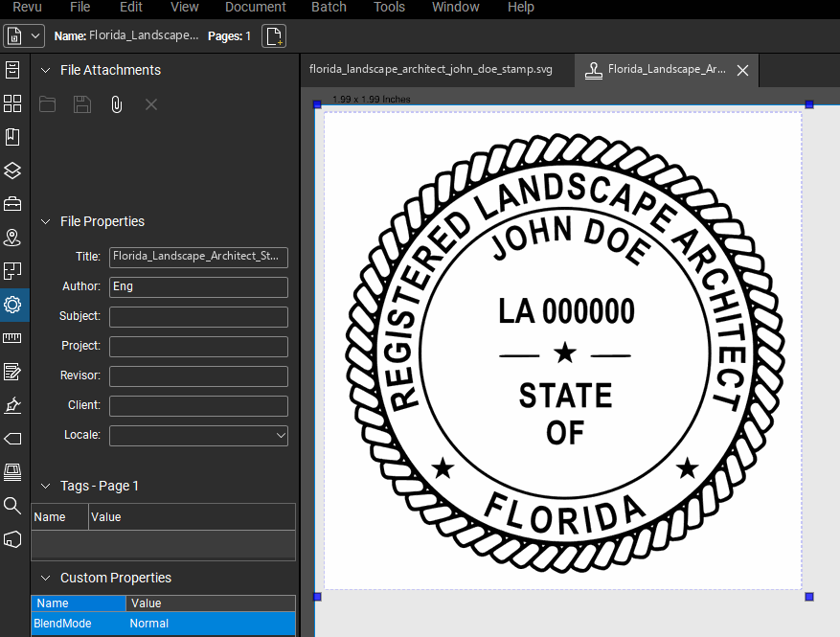
Task: Click the top-left blue resize handle
Action: (x=317, y=104)
